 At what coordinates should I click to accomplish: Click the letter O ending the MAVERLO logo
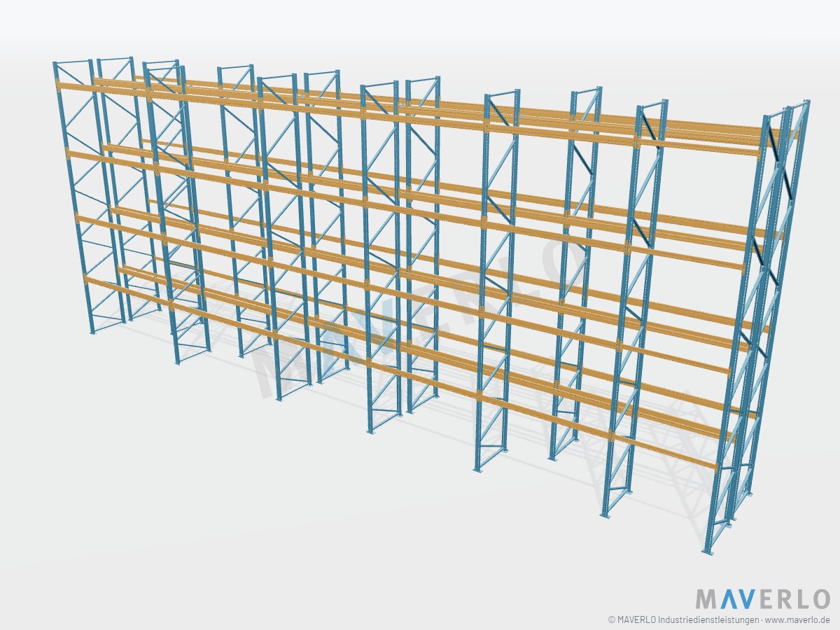tap(819, 599)
